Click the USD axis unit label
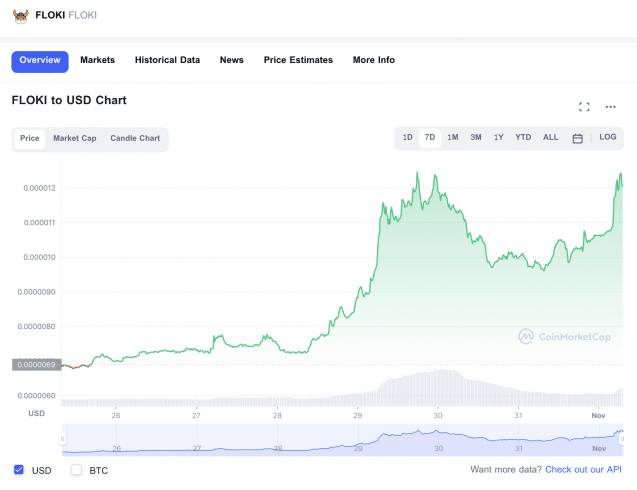 (x=36, y=413)
